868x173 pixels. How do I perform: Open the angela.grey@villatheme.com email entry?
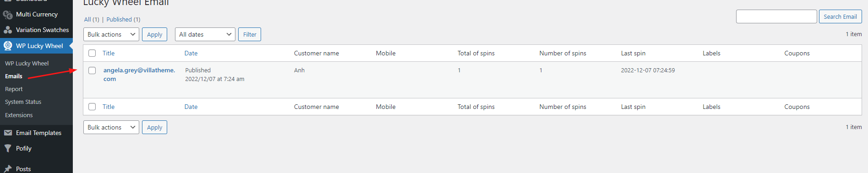[139, 75]
